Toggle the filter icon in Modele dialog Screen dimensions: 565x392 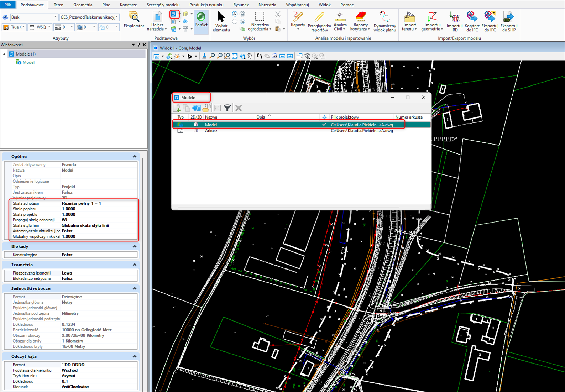[x=227, y=108]
